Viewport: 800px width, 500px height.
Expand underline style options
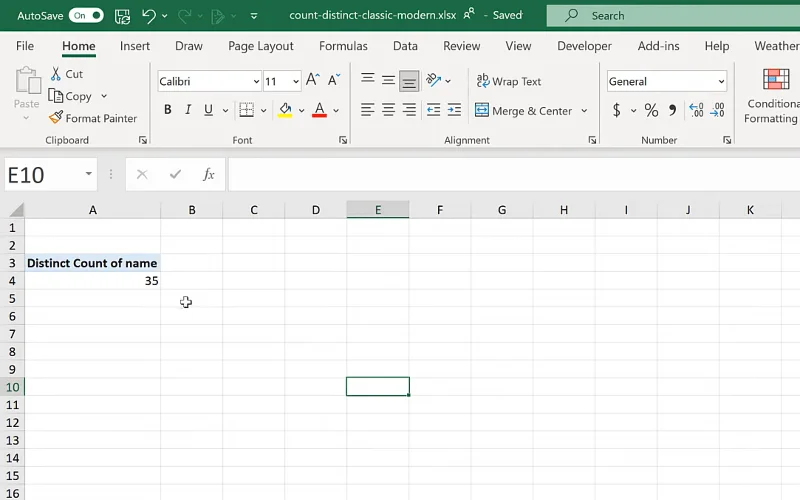point(225,110)
